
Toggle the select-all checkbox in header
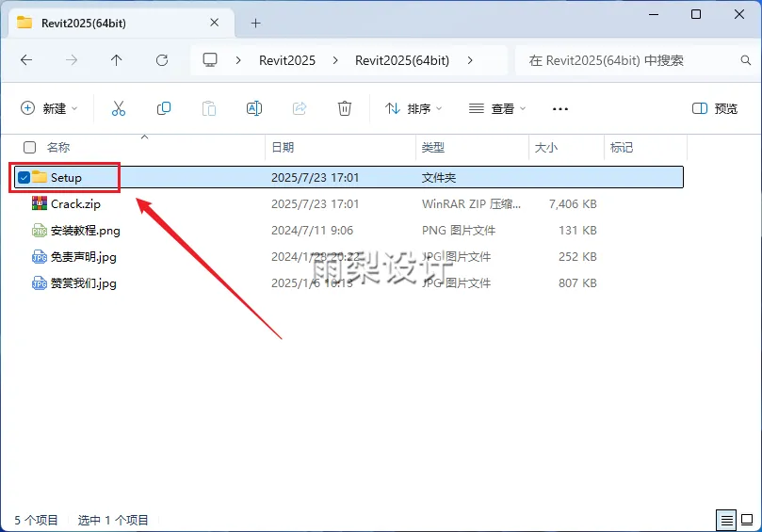(x=29, y=147)
